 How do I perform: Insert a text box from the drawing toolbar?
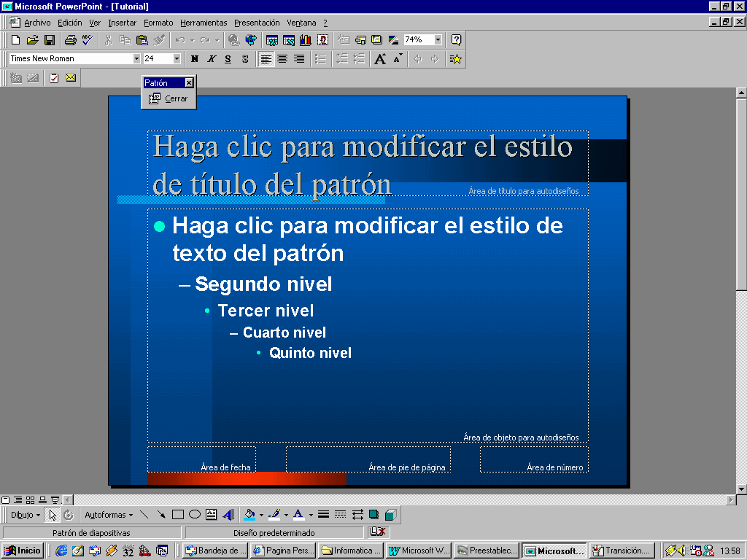[211, 515]
